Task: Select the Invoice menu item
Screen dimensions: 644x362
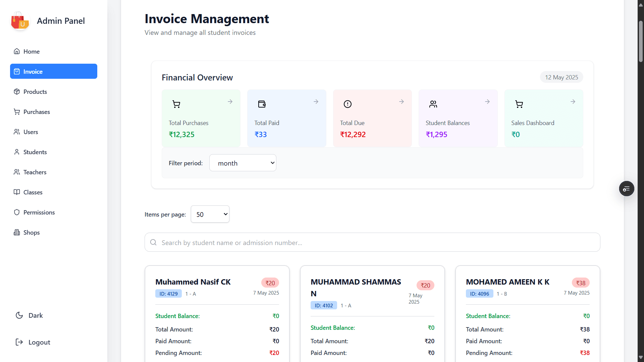Action: [x=54, y=71]
